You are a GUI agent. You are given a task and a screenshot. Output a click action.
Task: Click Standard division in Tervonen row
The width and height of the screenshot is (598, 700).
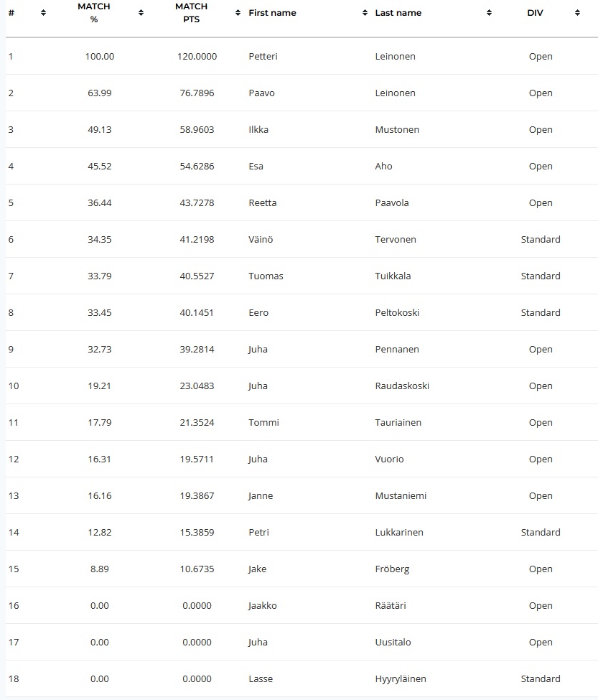541,239
